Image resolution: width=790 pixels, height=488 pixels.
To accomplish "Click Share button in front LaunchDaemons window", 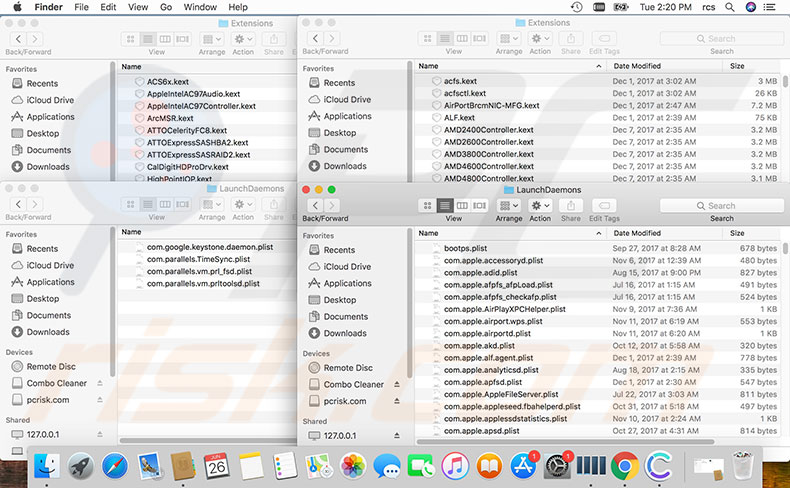I will (x=570, y=205).
